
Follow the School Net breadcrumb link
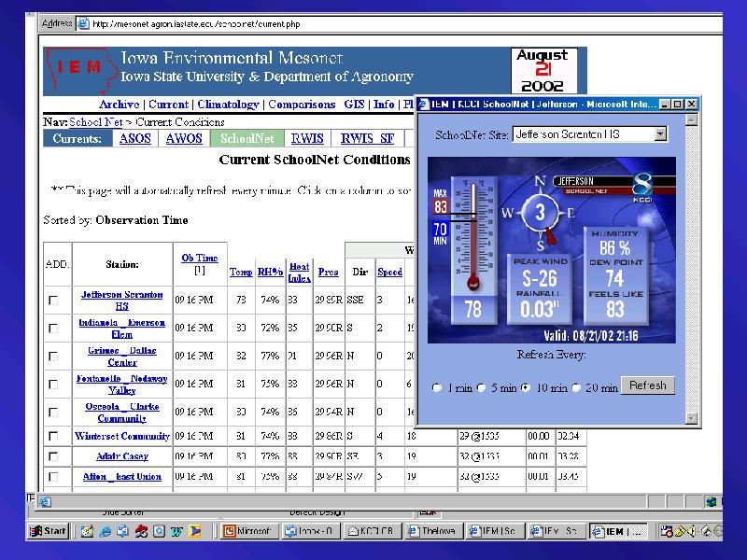96,122
